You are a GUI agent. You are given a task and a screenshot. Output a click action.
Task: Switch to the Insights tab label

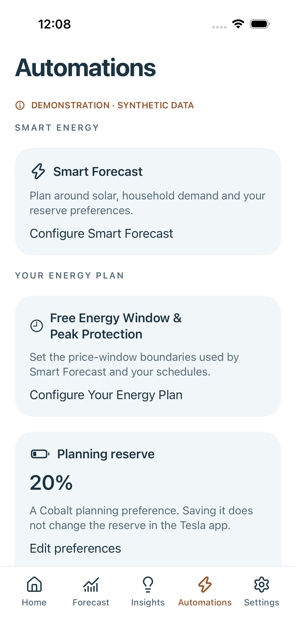click(x=148, y=602)
